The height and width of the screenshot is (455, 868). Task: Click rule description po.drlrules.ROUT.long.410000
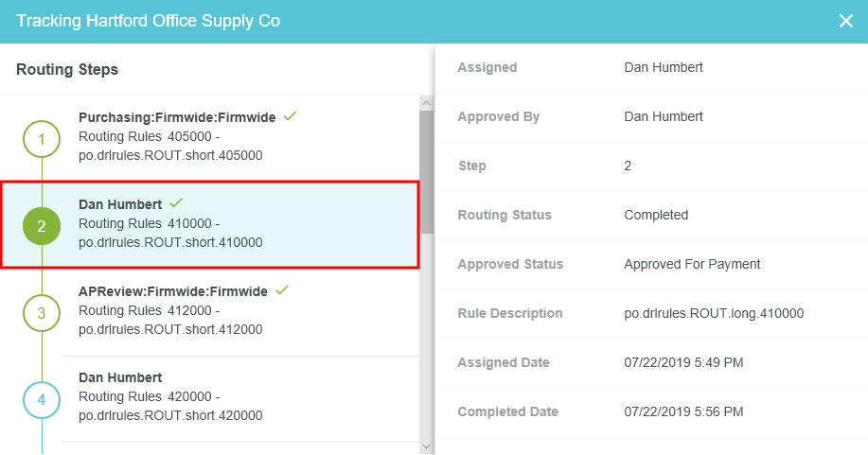[x=714, y=313]
